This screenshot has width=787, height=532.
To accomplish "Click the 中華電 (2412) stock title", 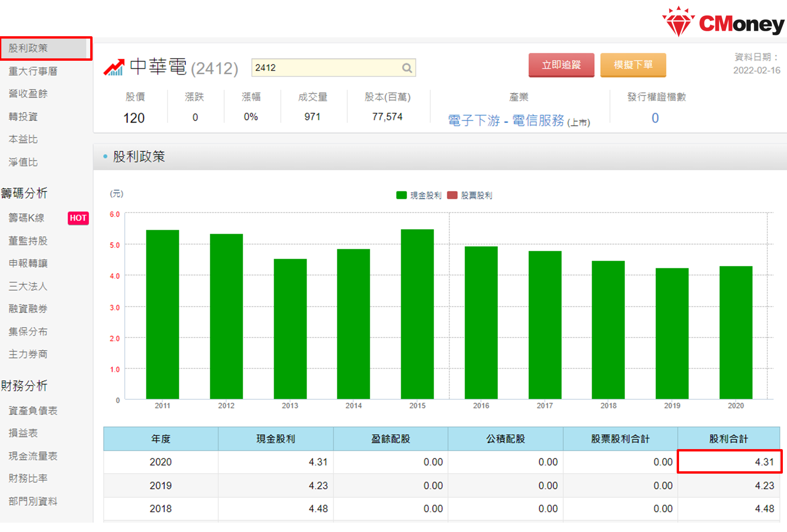I will pos(184,67).
